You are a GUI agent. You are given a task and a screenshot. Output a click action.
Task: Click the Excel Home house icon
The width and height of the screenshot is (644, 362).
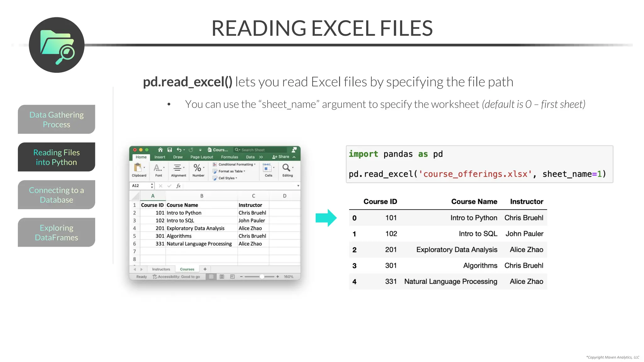[160, 150]
